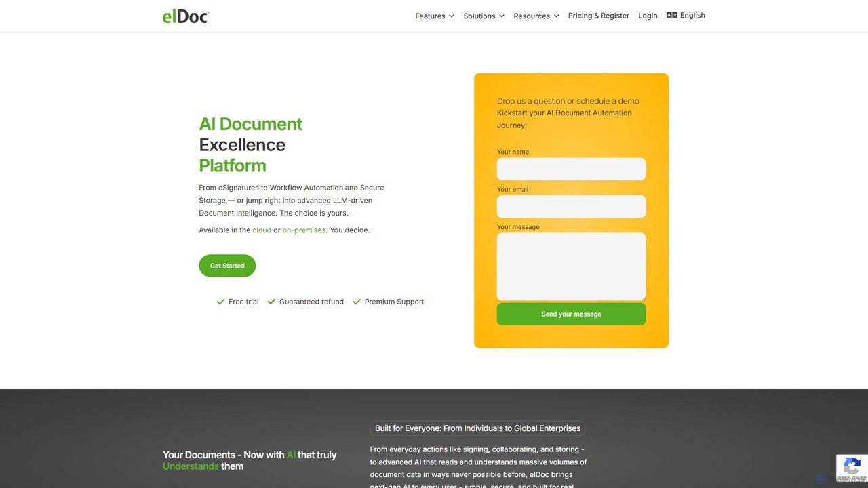
Task: Expand the Solutions menu chevron
Action: 502,16
